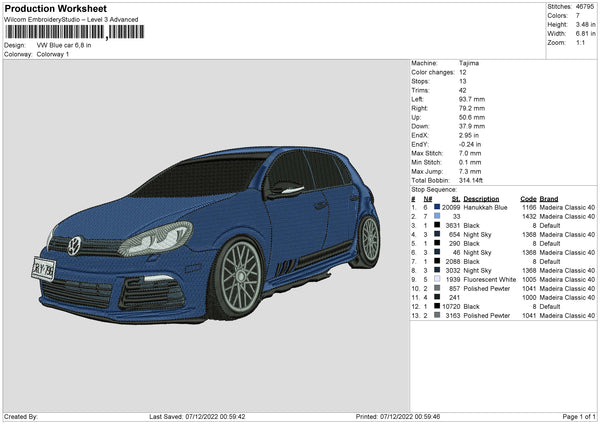The height and width of the screenshot is (424, 600).
Task: Click the car's front wheel rim
Action: coord(242,275)
